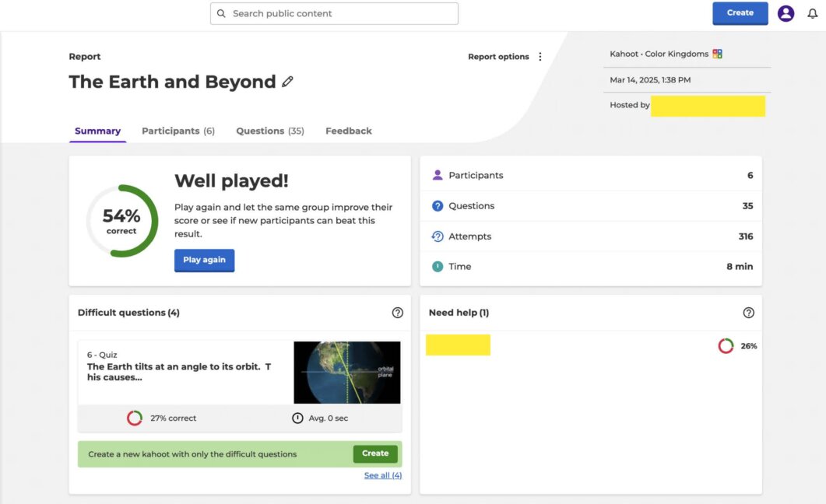This screenshot has width=826, height=504.
Task: Open the See all (4) link
Action: [382, 474]
